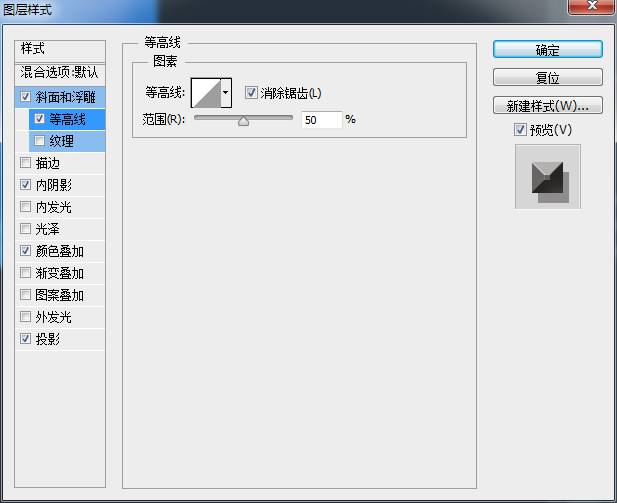The width and height of the screenshot is (617, 503).
Task: Click the range percentage input field
Action: (x=321, y=120)
